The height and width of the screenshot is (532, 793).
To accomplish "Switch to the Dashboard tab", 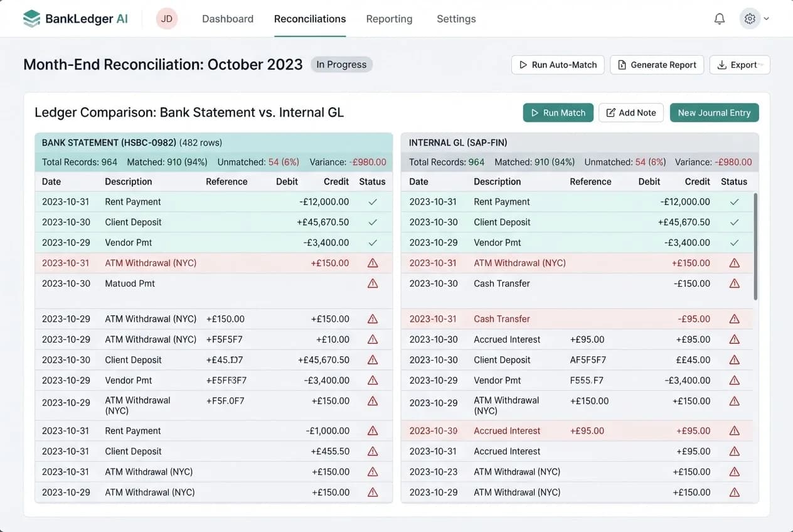I will (228, 19).
